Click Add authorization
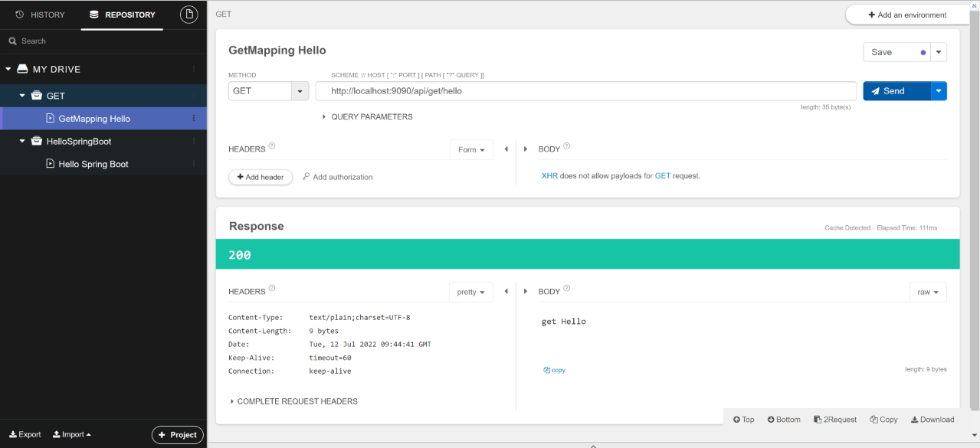Image resolution: width=980 pixels, height=448 pixels. [337, 177]
